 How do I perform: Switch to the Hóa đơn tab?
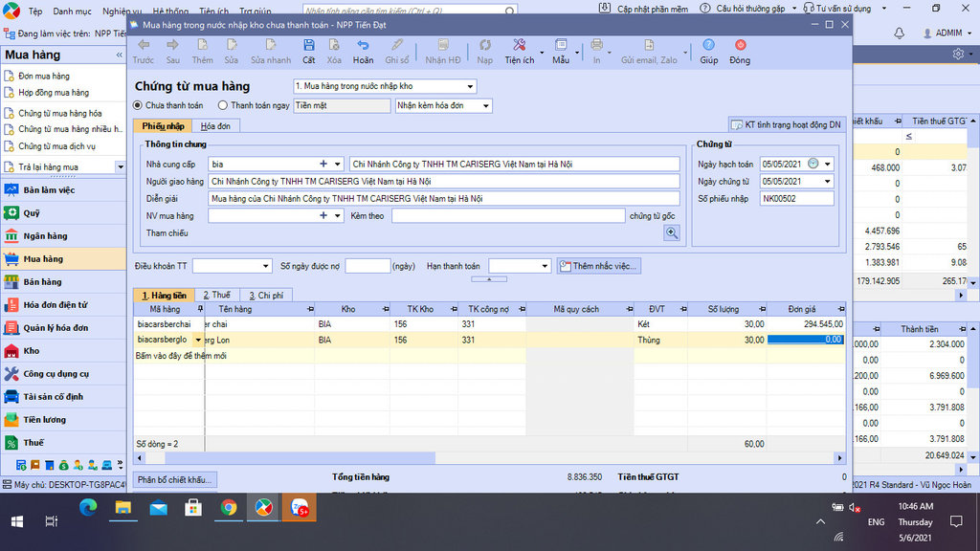[x=215, y=126]
